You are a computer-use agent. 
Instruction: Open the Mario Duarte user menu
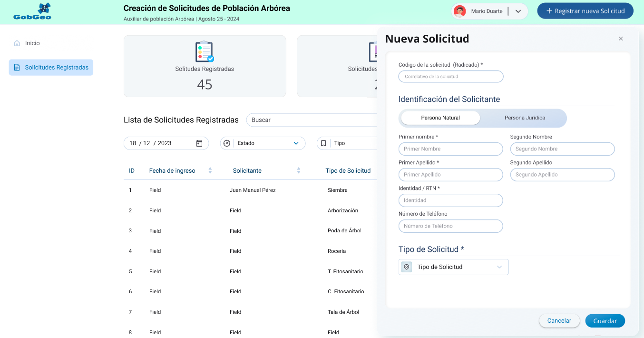(x=518, y=11)
